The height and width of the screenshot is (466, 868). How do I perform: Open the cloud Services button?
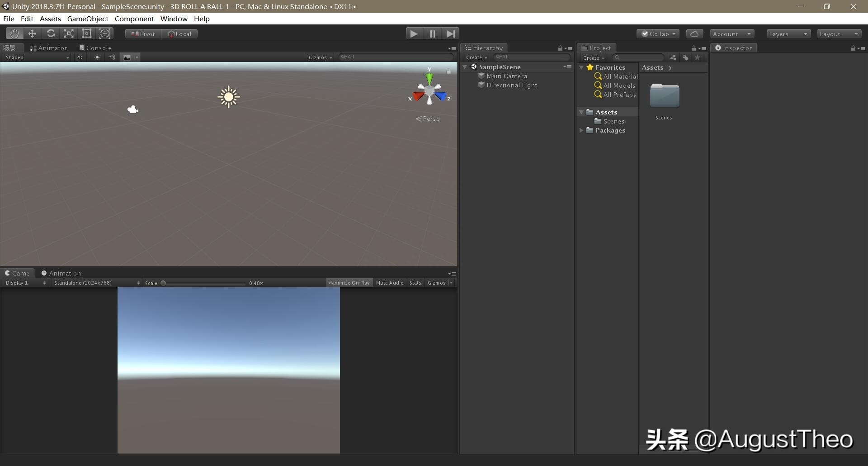click(x=694, y=34)
